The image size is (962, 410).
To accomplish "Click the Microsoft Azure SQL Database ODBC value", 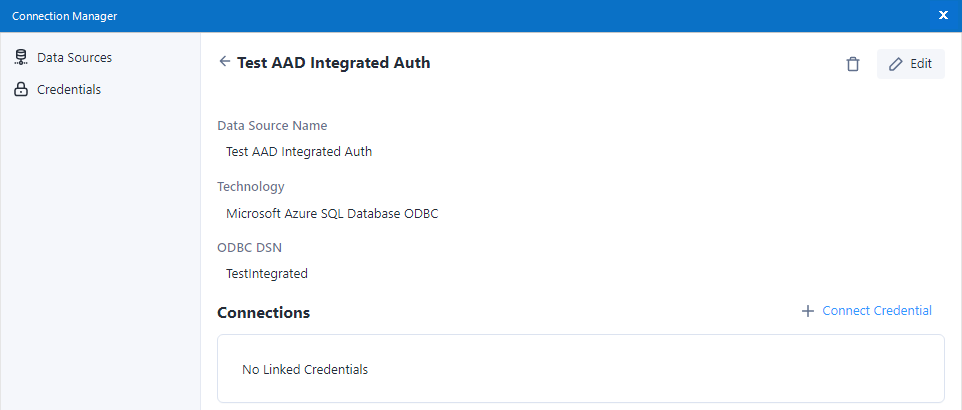I will (x=332, y=213).
